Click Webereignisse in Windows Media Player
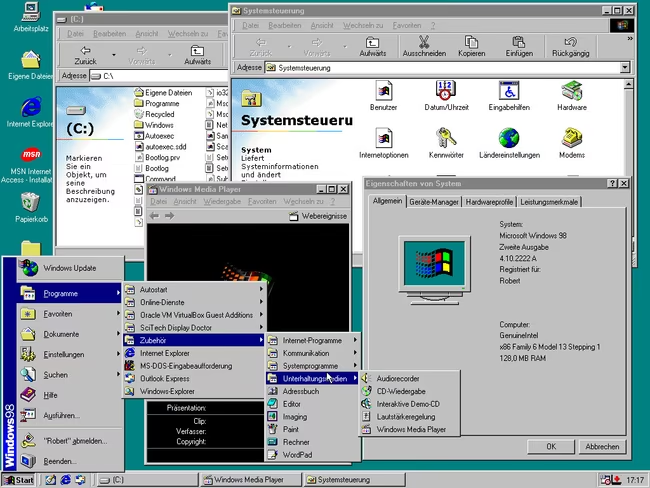 [318, 216]
